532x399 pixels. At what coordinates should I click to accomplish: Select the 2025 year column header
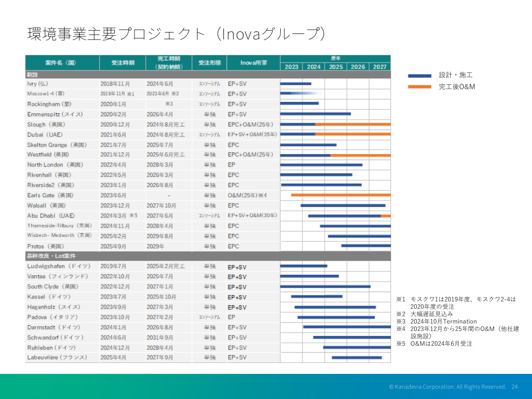pyautogui.click(x=336, y=67)
